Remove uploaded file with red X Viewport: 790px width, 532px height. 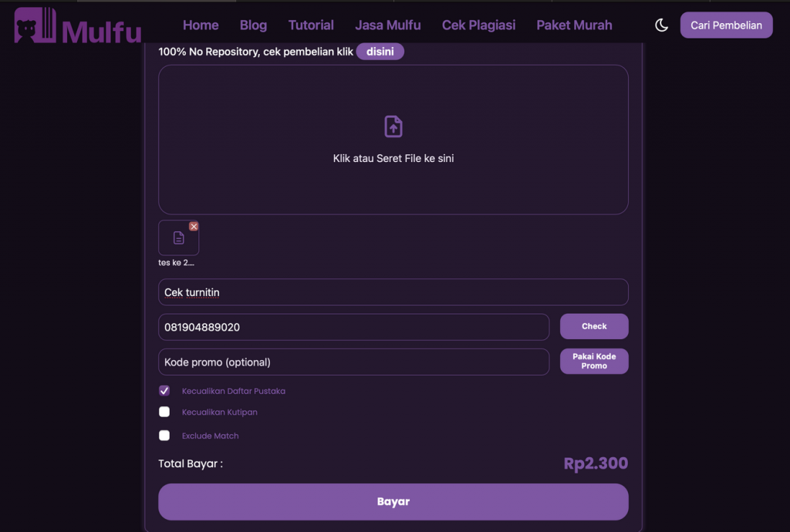pos(194,226)
